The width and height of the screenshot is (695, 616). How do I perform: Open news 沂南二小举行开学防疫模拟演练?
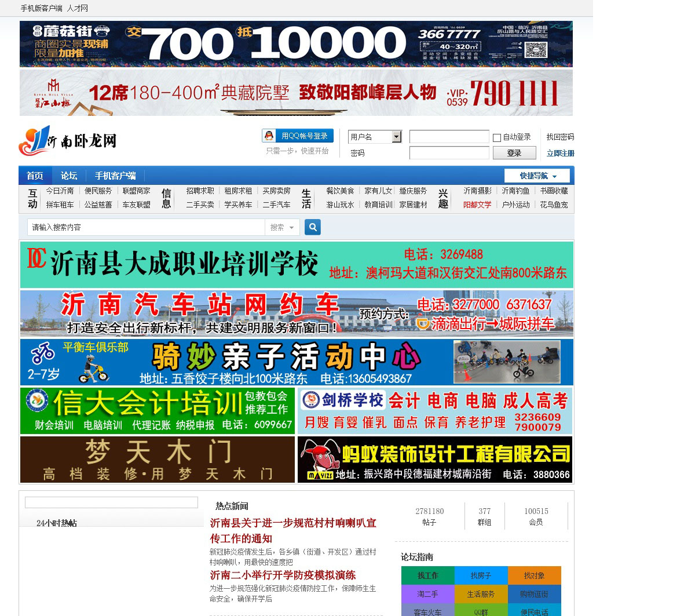(283, 575)
